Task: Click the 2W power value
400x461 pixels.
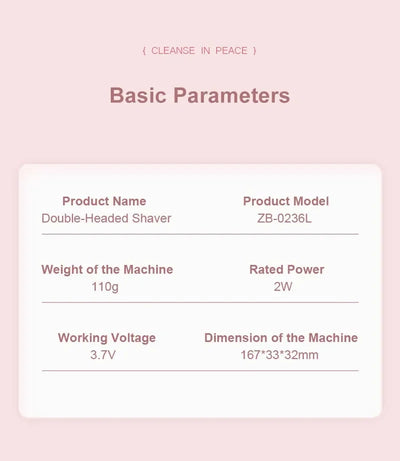Action: click(283, 287)
